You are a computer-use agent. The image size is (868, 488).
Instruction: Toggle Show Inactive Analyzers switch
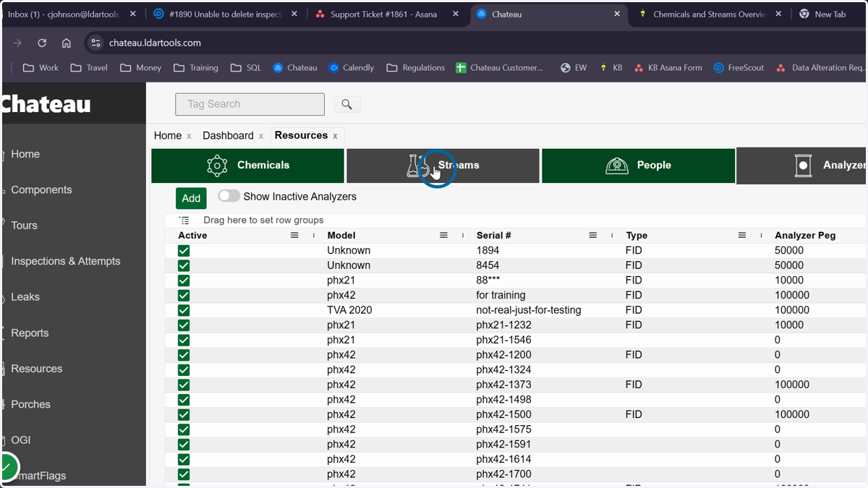[229, 196]
